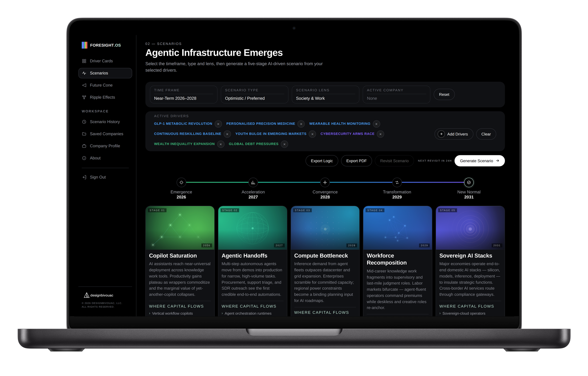588x376 pixels.
Task: Open the Compute Bottleneck stage card image
Action: (x=325, y=228)
